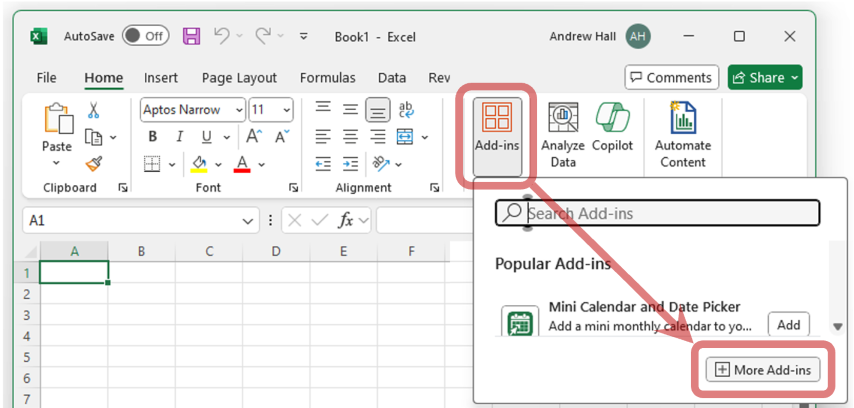Screen dimensions: 854x408
Task: Click the Comments button
Action: pyautogui.click(x=672, y=77)
